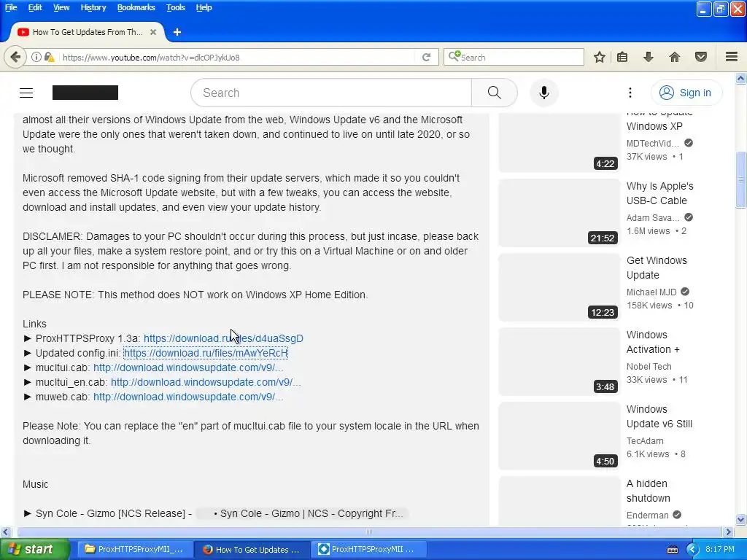Viewport: 747px width, 560px height.
Task: Go to the Firefox Home icon
Action: (675, 57)
